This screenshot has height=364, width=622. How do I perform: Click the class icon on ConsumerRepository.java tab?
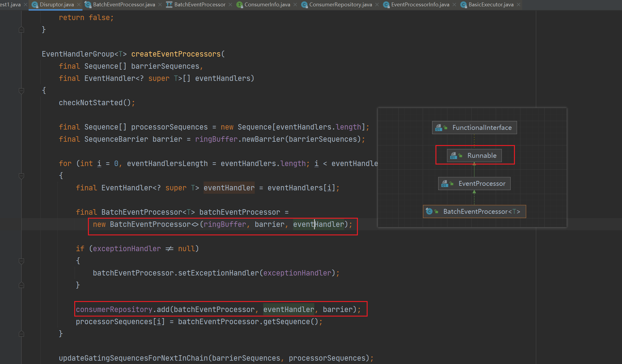304,5
